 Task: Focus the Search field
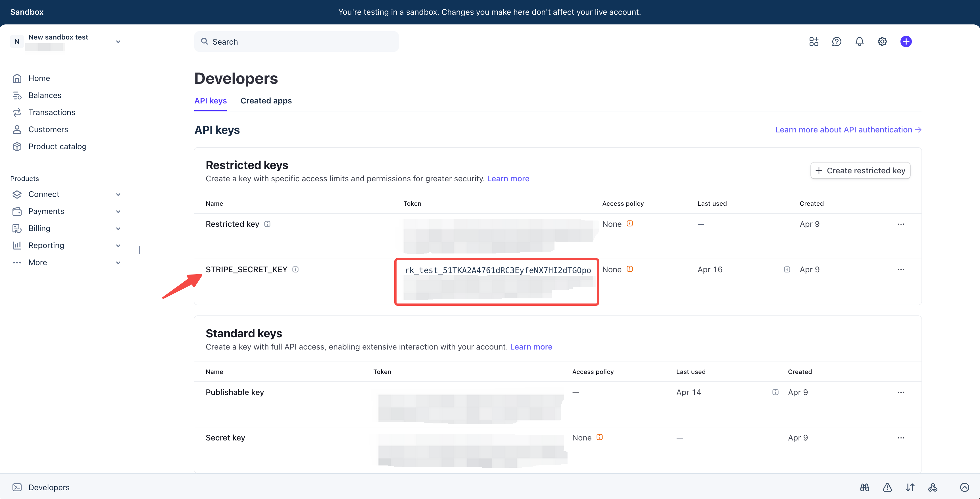pos(296,41)
